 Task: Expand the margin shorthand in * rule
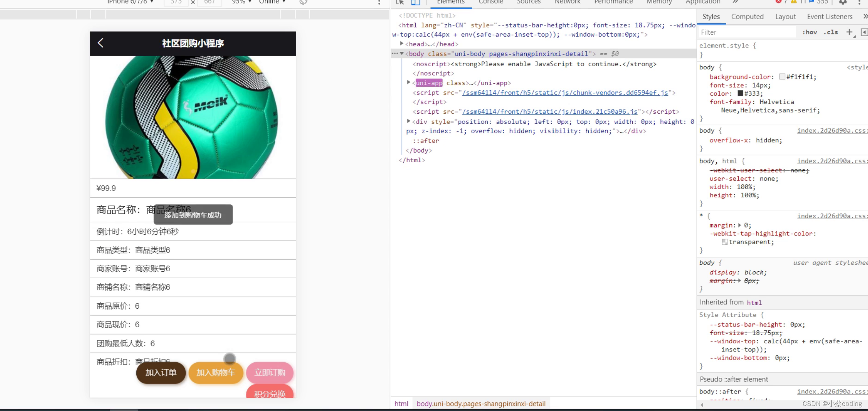[x=739, y=225]
